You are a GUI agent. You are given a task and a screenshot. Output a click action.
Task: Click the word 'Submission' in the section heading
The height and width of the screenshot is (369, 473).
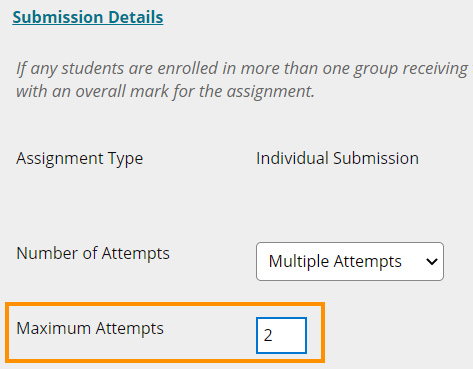(x=58, y=17)
